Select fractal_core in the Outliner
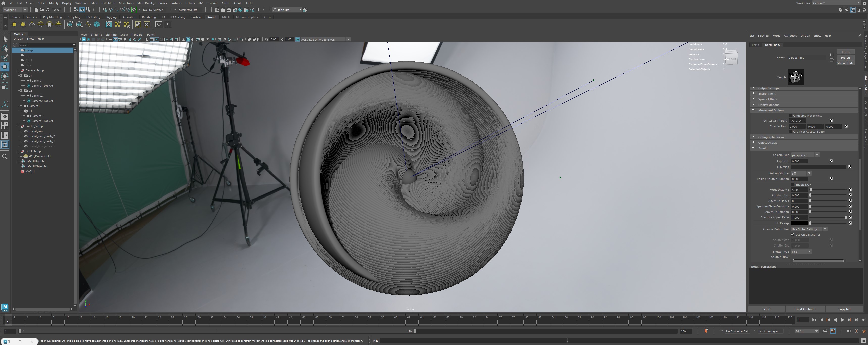 tap(36, 131)
